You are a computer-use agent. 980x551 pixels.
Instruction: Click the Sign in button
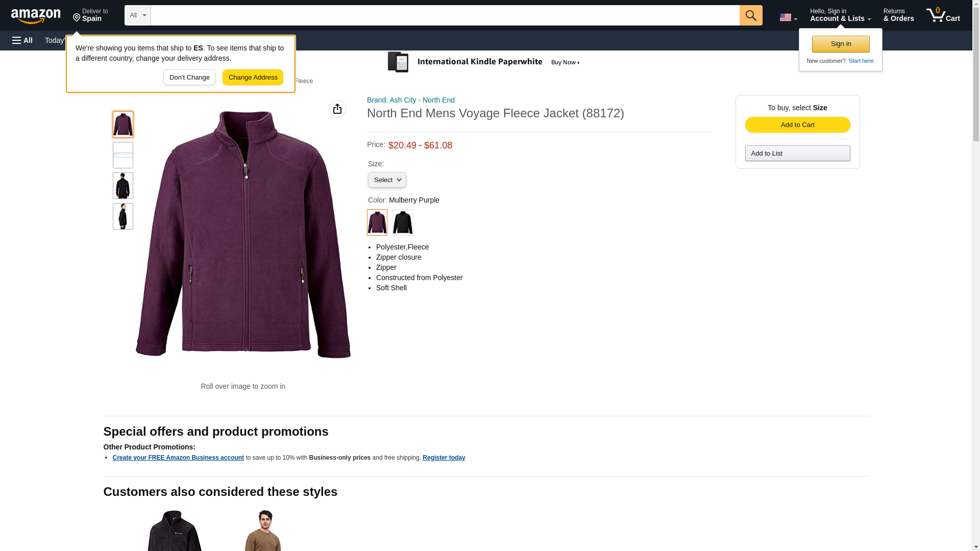[840, 44]
